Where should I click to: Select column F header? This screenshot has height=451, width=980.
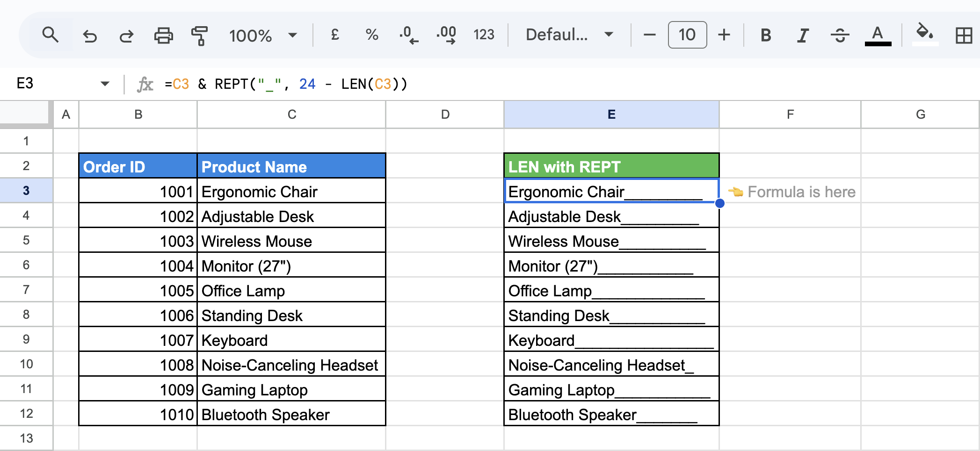[790, 115]
